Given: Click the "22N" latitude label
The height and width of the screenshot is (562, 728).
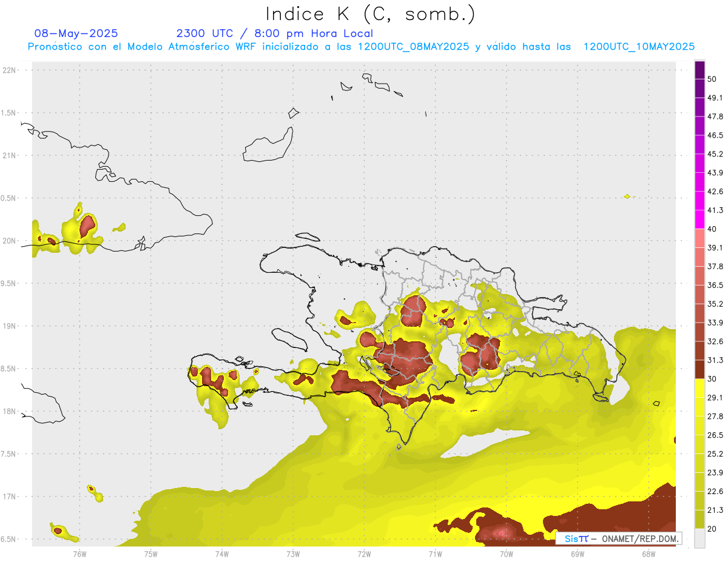Looking at the screenshot, I should click(9, 70).
